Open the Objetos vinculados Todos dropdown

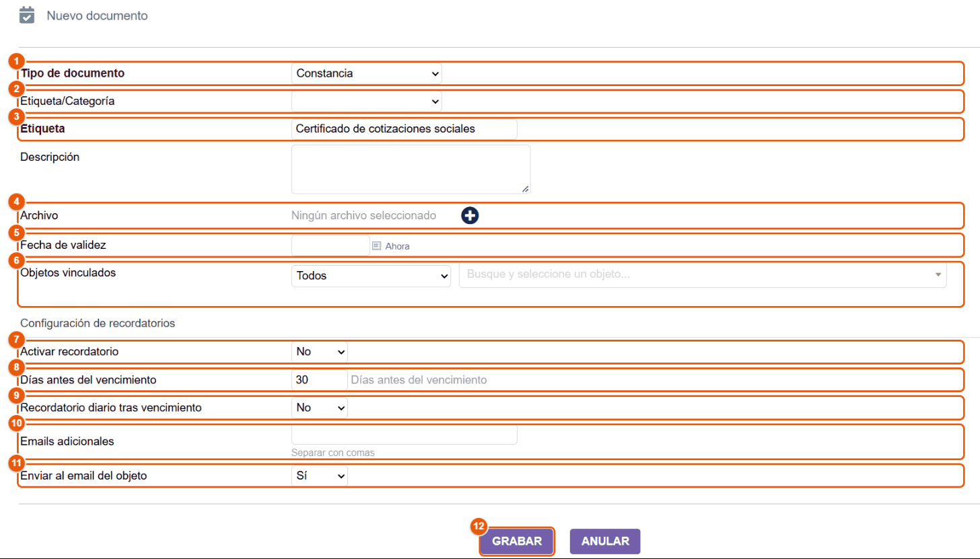371,275
